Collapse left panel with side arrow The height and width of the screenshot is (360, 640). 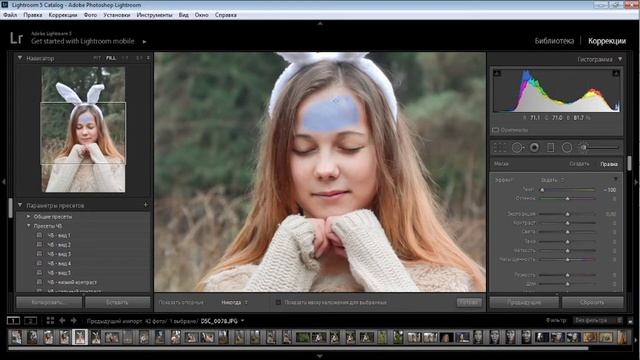(x=3, y=181)
